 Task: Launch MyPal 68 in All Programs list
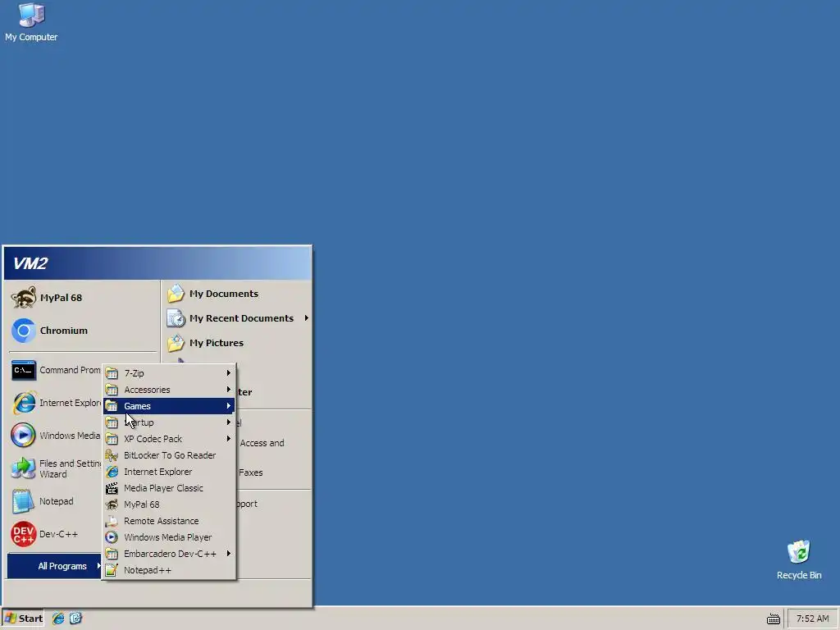point(169,504)
